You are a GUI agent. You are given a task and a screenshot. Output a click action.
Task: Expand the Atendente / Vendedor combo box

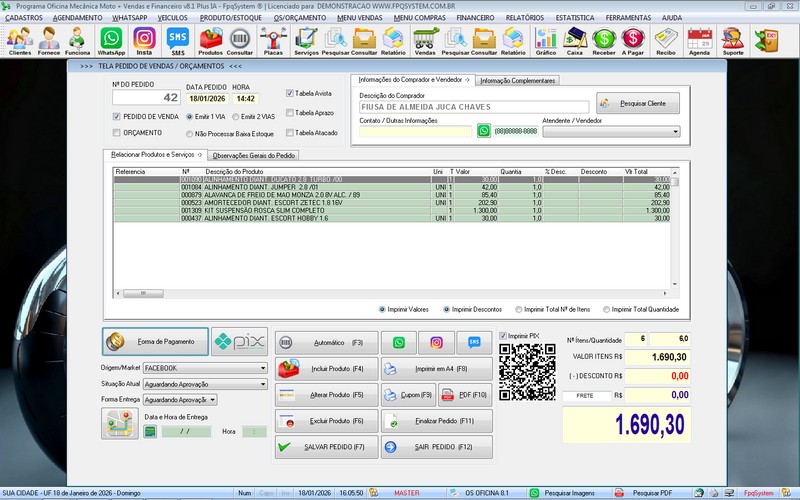(674, 131)
